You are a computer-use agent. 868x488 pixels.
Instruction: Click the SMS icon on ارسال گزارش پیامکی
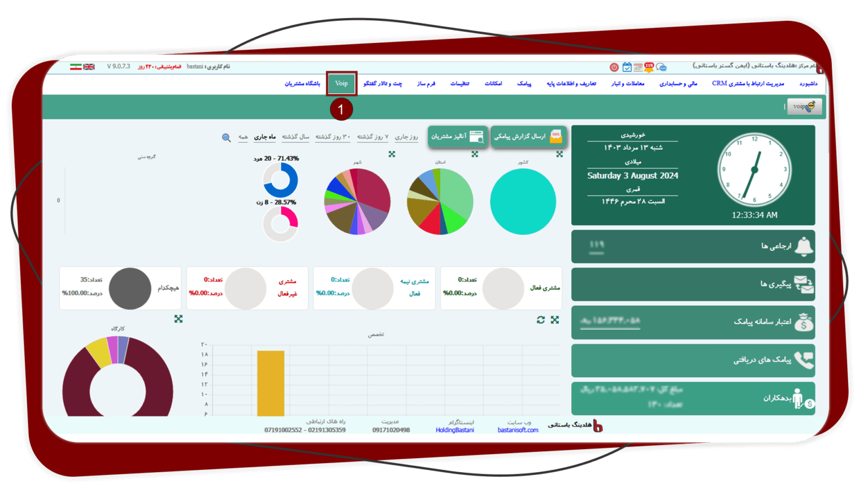click(x=556, y=136)
